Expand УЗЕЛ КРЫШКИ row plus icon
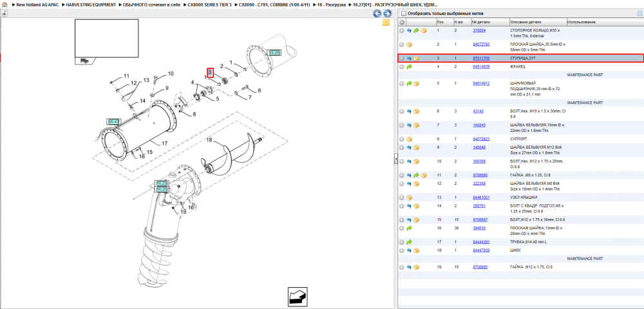Screen dimensions: 644x309 pyautogui.click(x=402, y=198)
